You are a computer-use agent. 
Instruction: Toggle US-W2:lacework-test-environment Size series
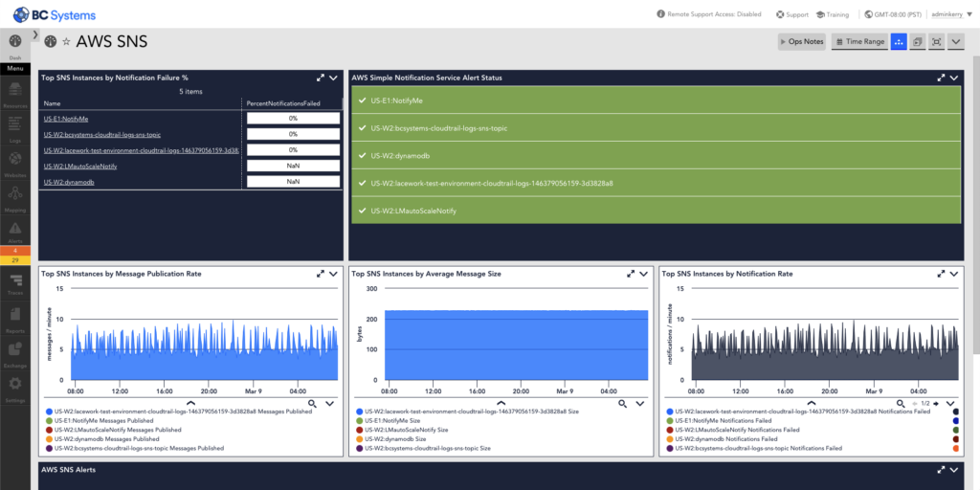tap(467, 412)
